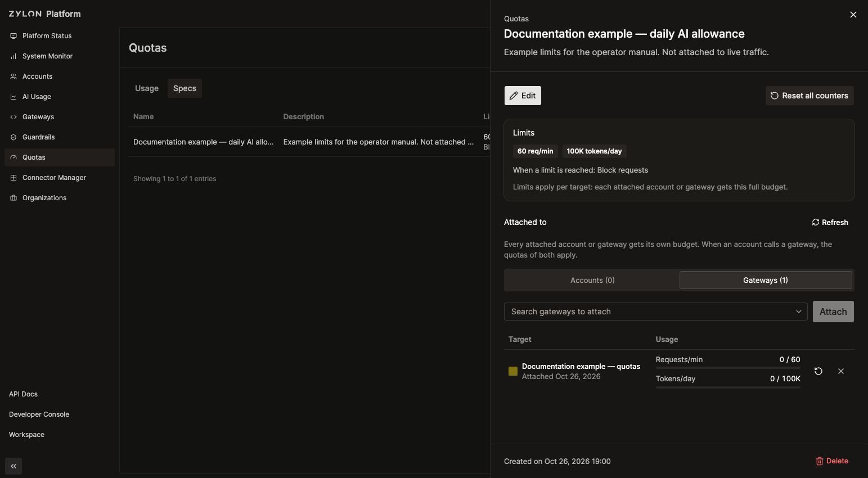Click the Documentation example — quotas target name
The height and width of the screenshot is (478, 868).
(581, 366)
